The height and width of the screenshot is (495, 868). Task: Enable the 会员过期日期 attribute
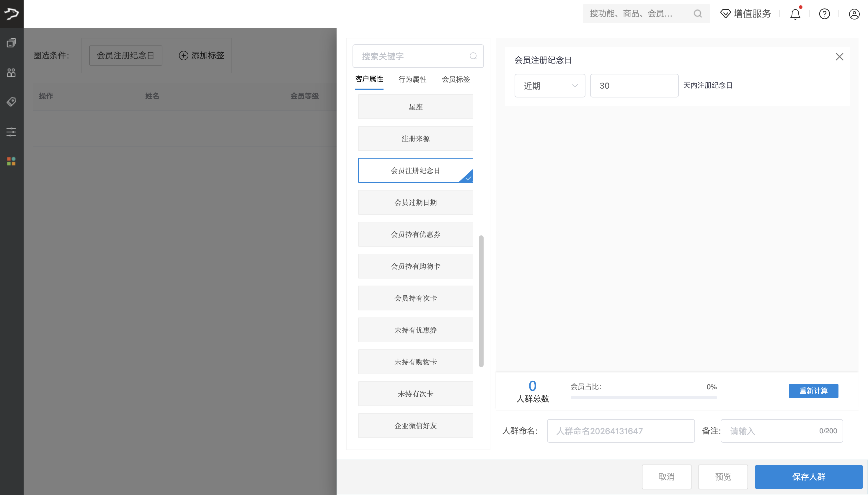415,202
